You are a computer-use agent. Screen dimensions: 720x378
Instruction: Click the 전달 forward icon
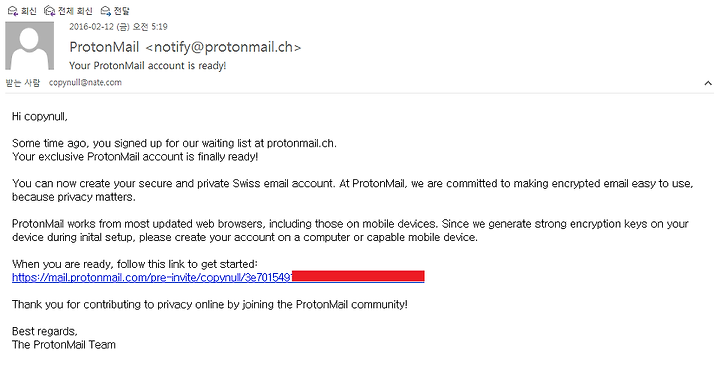[106, 11]
